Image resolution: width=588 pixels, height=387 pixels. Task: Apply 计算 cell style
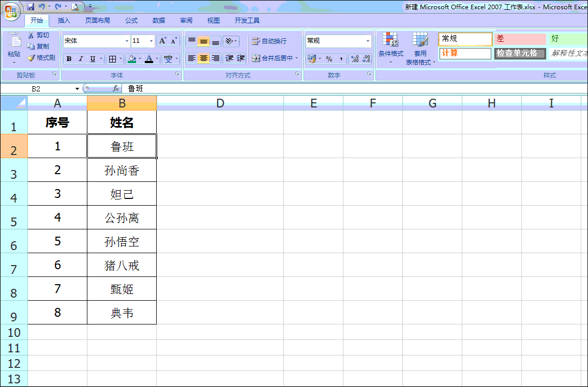(x=465, y=53)
